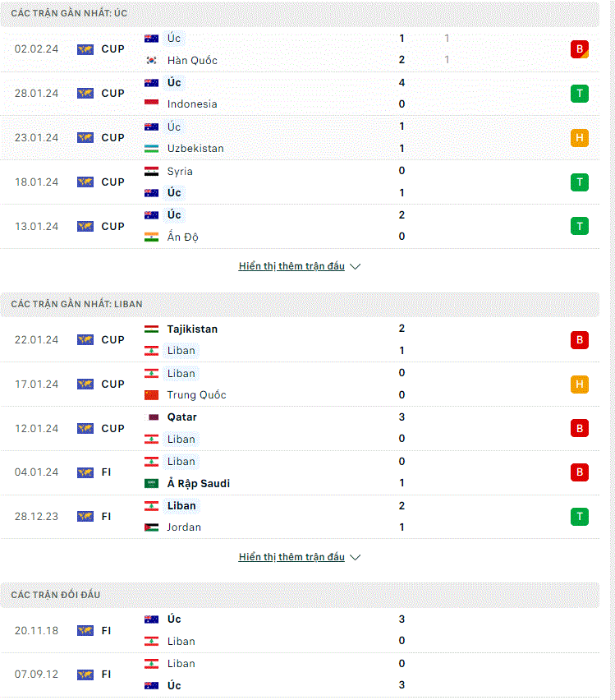Image resolution: width=615 pixels, height=700 pixels.
Task: Expand more matches under Liban recent games
Action: (x=291, y=557)
